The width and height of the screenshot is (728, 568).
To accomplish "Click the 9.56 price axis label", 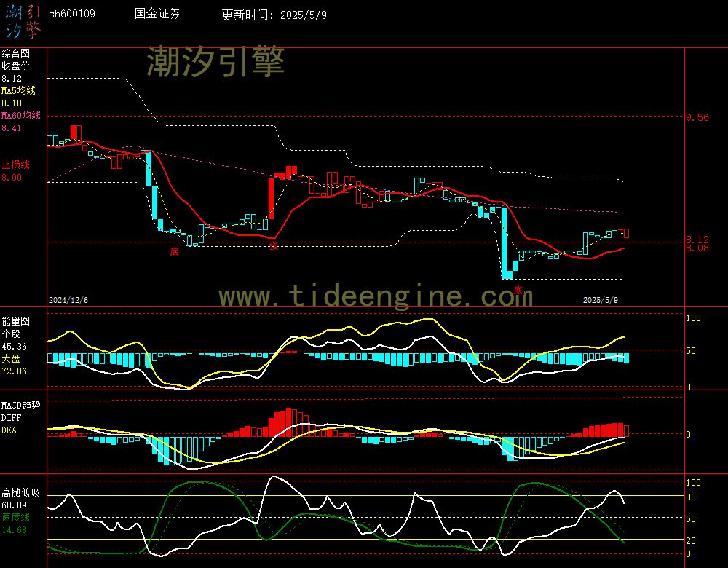I will click(697, 117).
